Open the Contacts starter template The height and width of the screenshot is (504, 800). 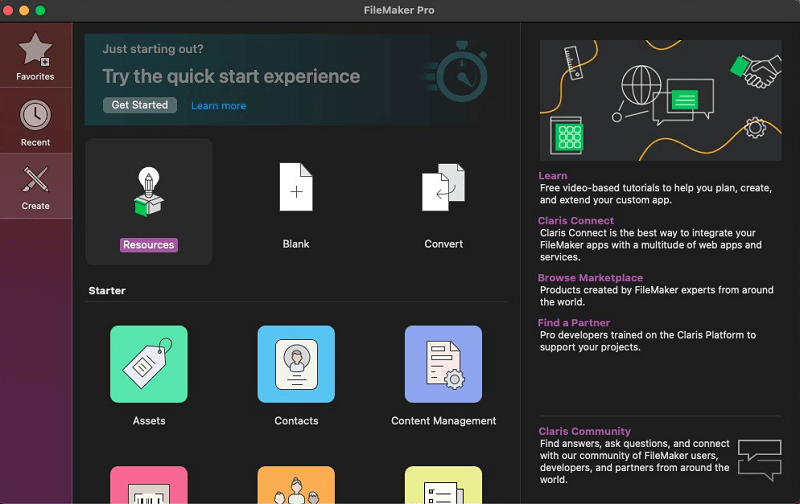tap(296, 364)
